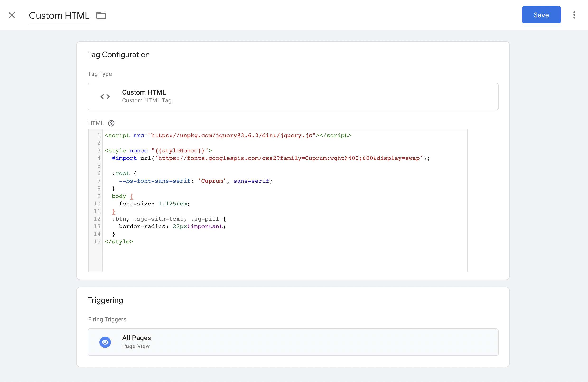
Task: Open the Custom HTML tag type selector
Action: point(293,96)
